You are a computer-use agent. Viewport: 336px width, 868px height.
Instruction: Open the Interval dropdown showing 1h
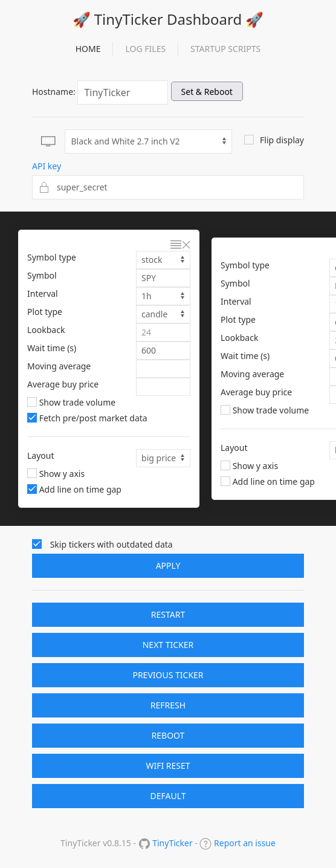[x=163, y=296]
